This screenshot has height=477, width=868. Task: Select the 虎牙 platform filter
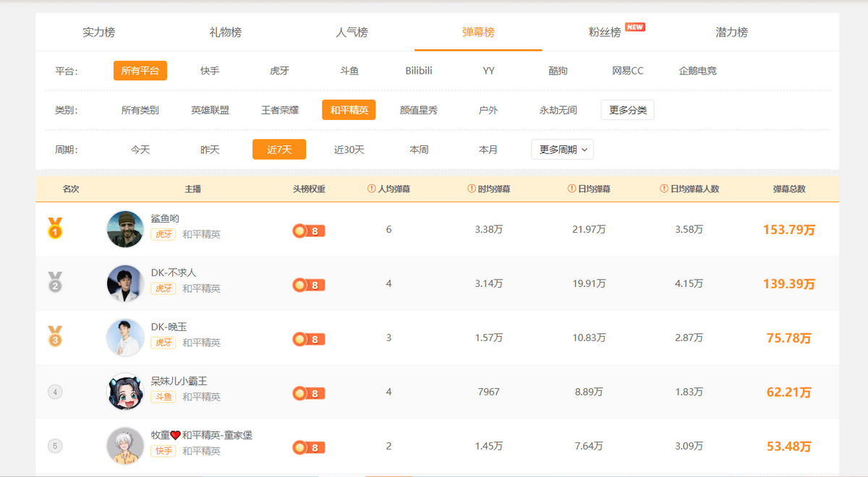point(279,71)
